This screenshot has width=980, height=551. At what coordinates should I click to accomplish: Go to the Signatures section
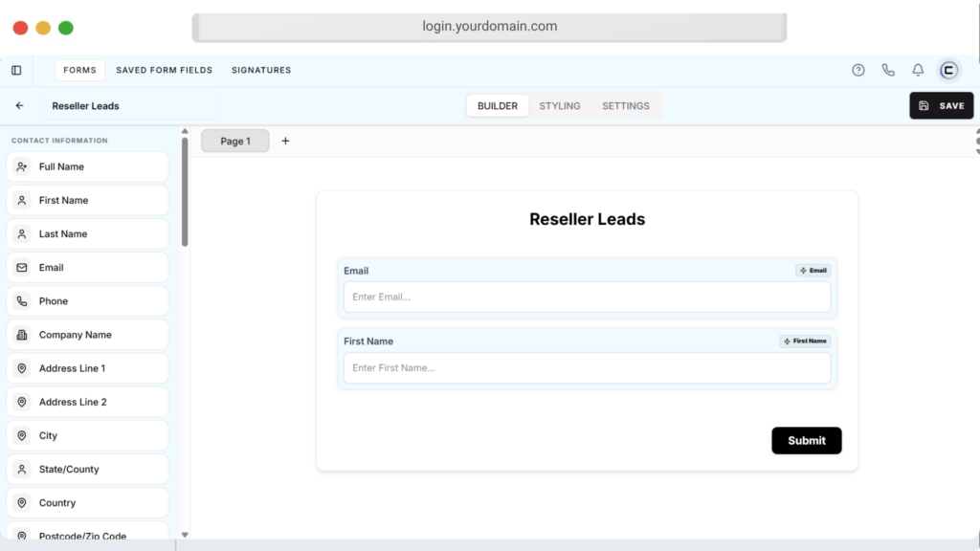261,70
